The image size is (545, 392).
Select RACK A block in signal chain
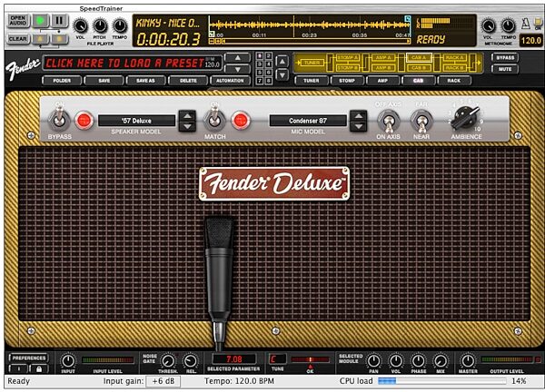pos(454,57)
